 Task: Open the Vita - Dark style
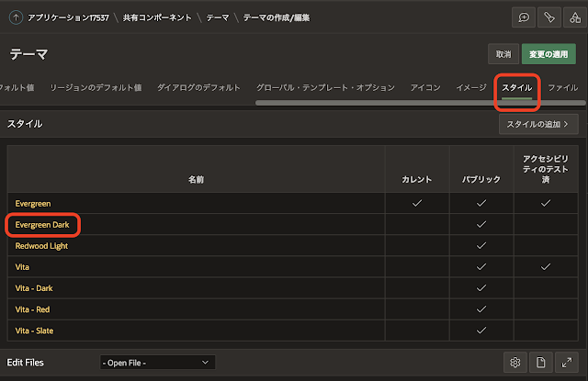pyautogui.click(x=34, y=288)
